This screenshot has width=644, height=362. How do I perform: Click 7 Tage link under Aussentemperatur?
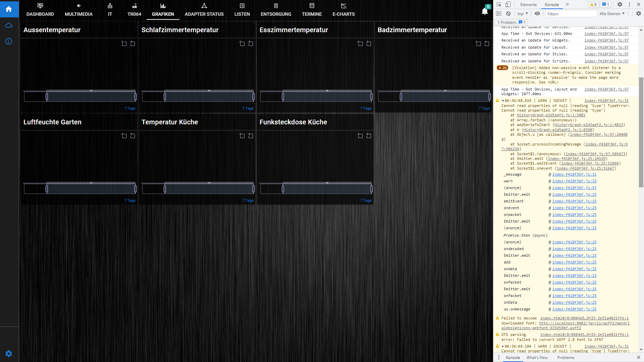[x=130, y=109]
